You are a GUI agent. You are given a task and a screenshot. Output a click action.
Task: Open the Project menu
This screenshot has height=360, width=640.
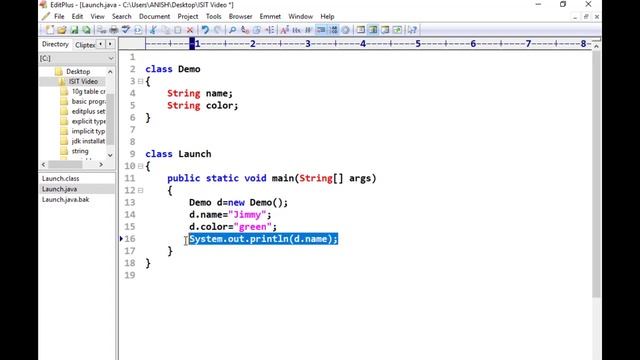coord(188,16)
